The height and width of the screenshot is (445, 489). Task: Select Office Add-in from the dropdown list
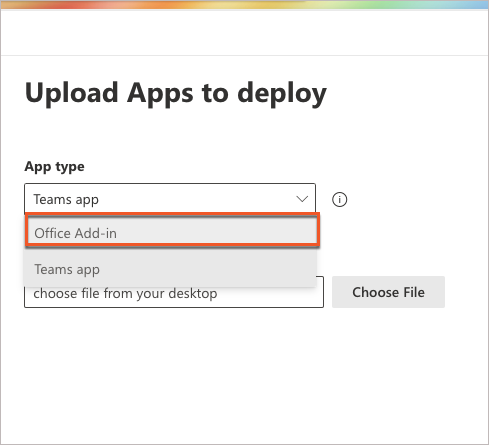click(x=172, y=230)
